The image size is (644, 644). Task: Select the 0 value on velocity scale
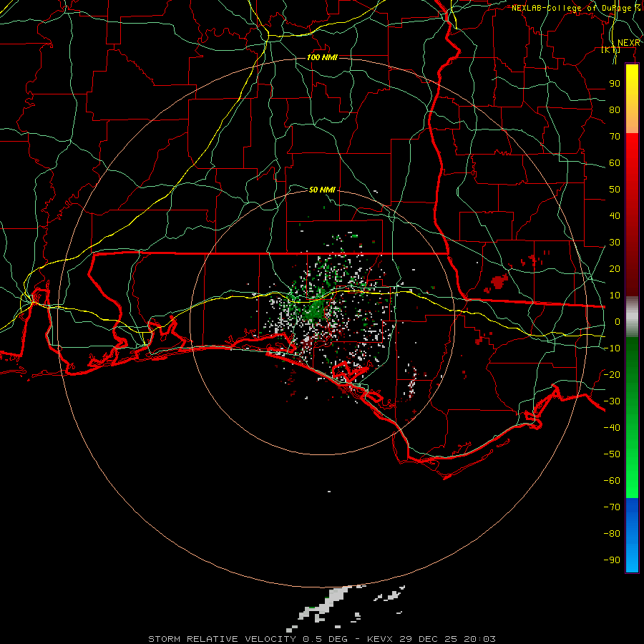tap(618, 321)
